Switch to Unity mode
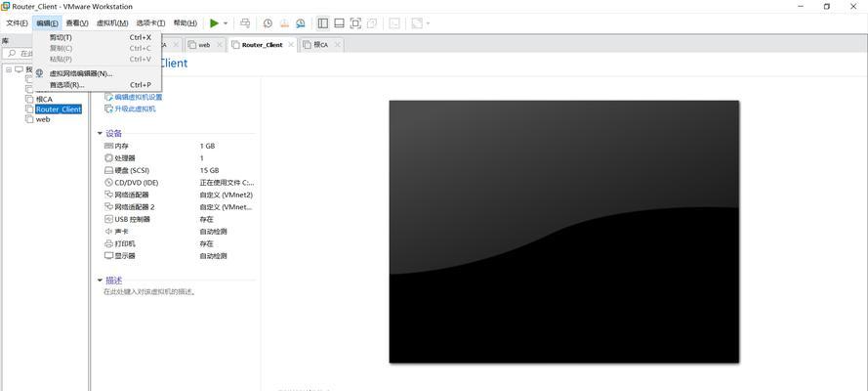This screenshot has width=868, height=391. coord(372,23)
